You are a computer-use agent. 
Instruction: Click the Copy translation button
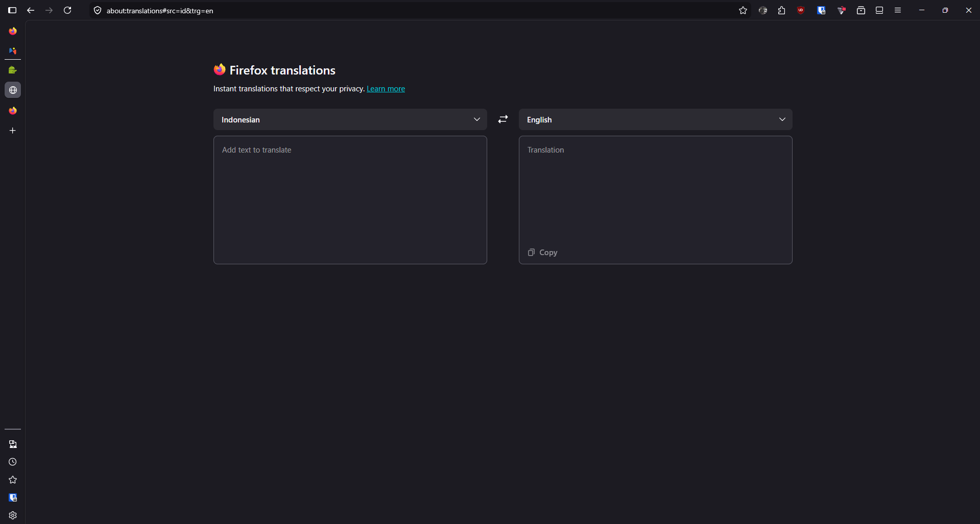[x=542, y=253]
